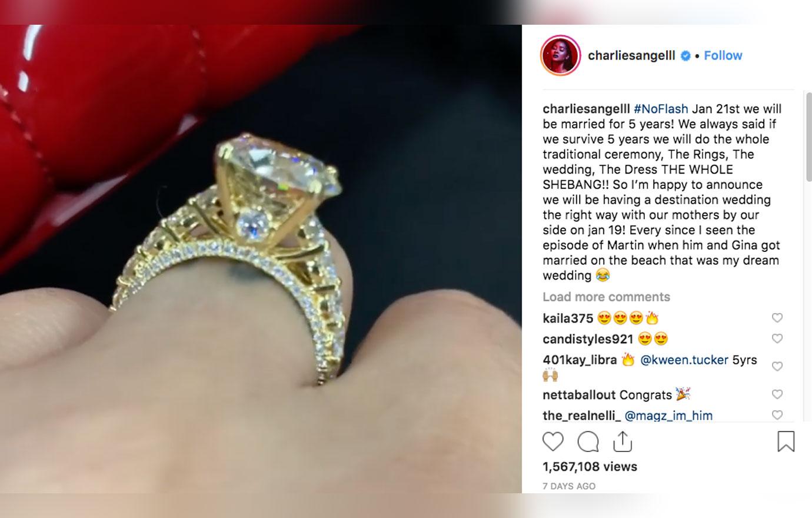Like the post with the heart icon

point(553,441)
